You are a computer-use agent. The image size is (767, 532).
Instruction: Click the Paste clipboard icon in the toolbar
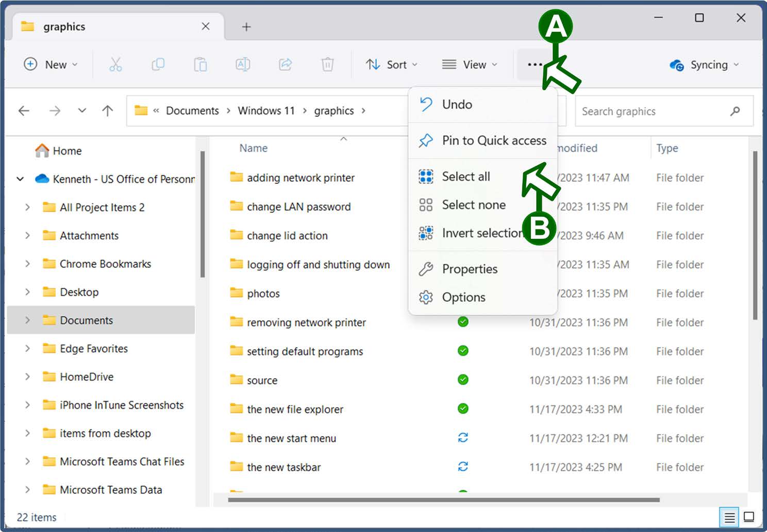201,64
